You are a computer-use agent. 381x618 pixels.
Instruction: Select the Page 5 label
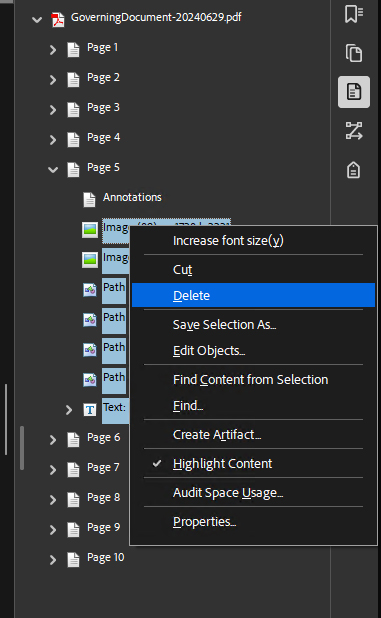tap(103, 167)
